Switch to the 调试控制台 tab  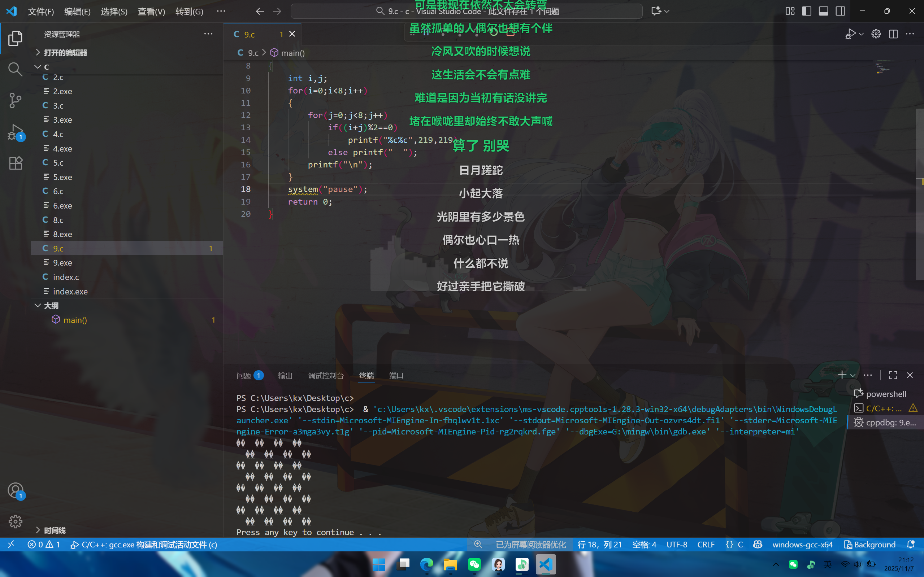[x=326, y=376]
